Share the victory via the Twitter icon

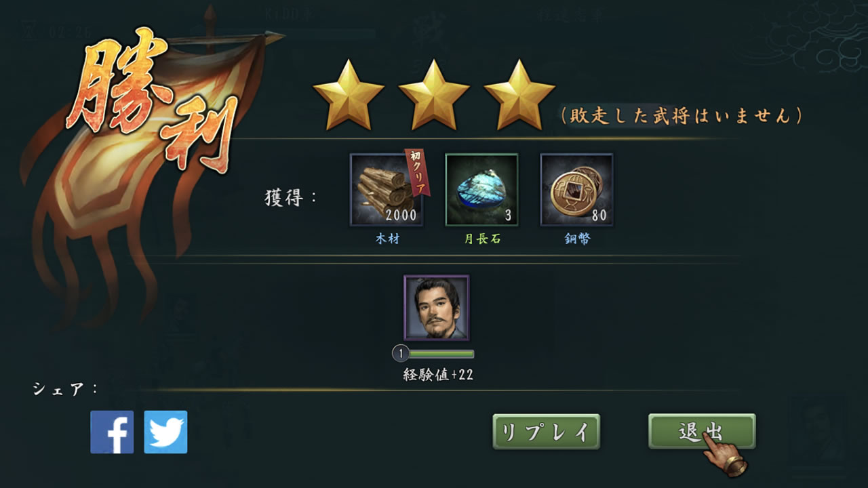coord(165,432)
